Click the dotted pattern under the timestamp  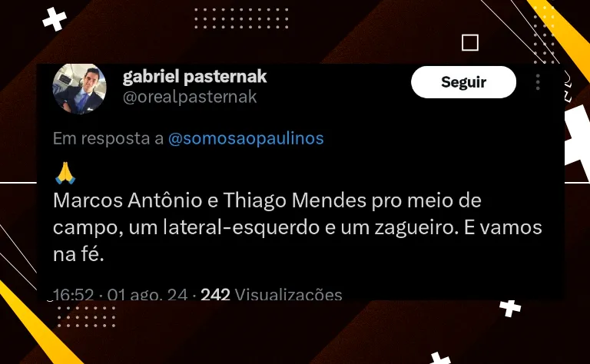(86, 316)
